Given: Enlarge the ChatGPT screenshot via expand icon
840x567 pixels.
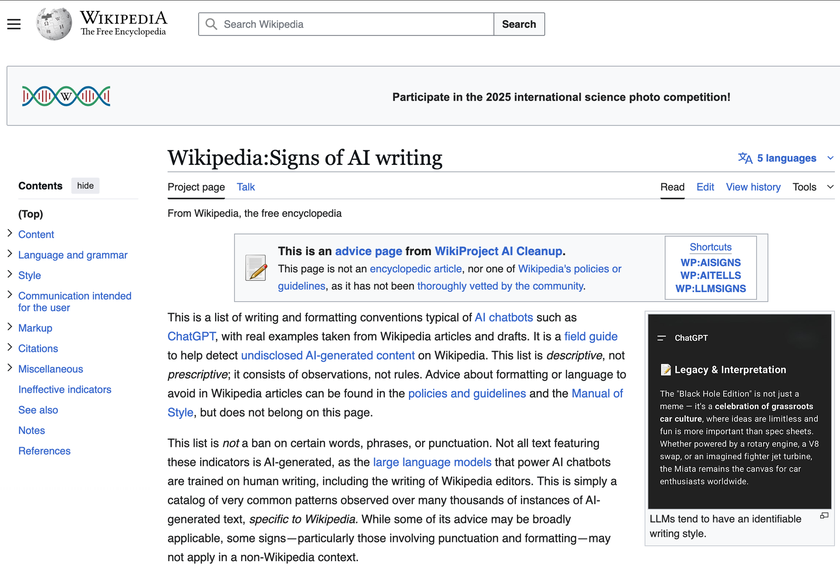Looking at the screenshot, I should click(824, 516).
